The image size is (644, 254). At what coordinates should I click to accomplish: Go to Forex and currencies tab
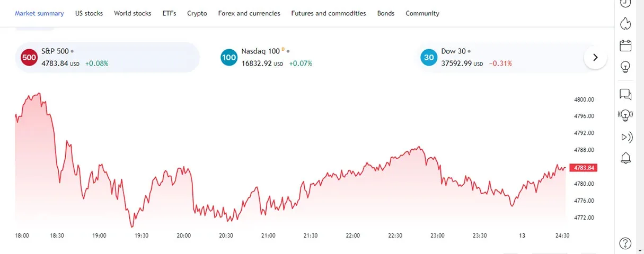click(x=249, y=13)
